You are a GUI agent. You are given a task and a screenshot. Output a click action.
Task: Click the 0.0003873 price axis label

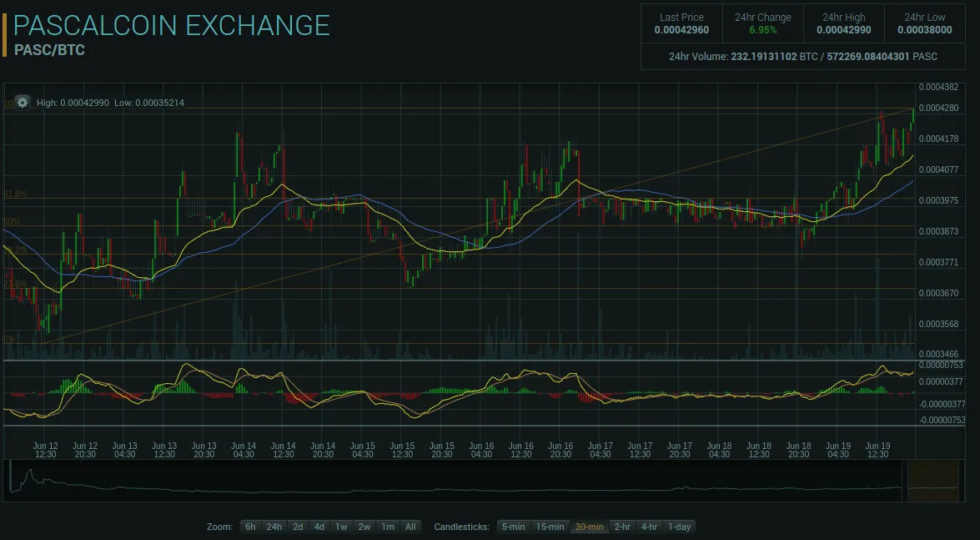[938, 231]
